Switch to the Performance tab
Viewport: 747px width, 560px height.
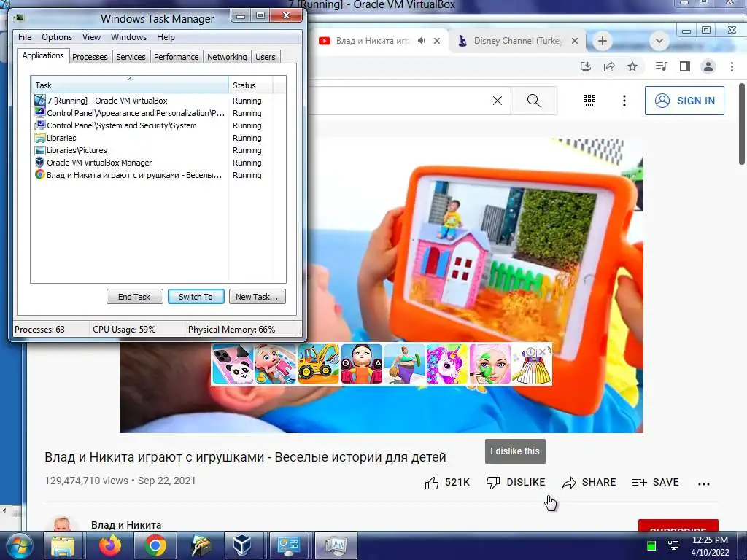click(177, 57)
